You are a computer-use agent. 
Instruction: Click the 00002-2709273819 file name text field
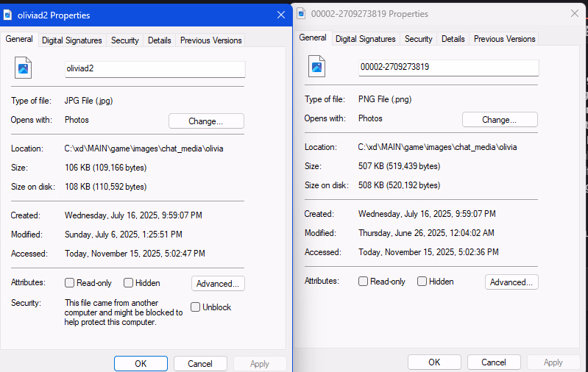pos(448,67)
